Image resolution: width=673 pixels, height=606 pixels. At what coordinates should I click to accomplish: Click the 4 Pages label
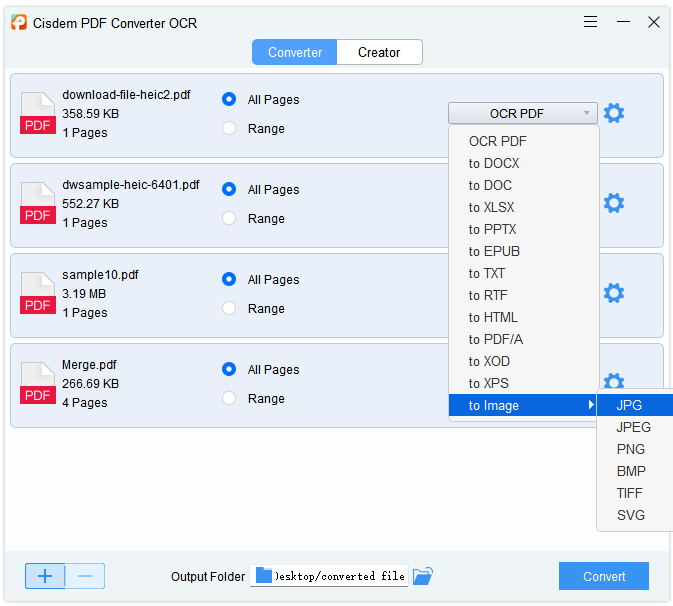(85, 403)
